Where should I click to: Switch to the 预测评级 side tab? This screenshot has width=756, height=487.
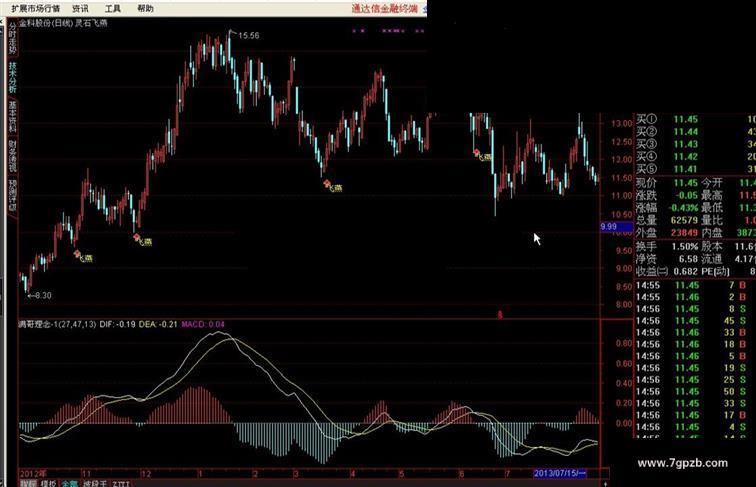coord(13,196)
